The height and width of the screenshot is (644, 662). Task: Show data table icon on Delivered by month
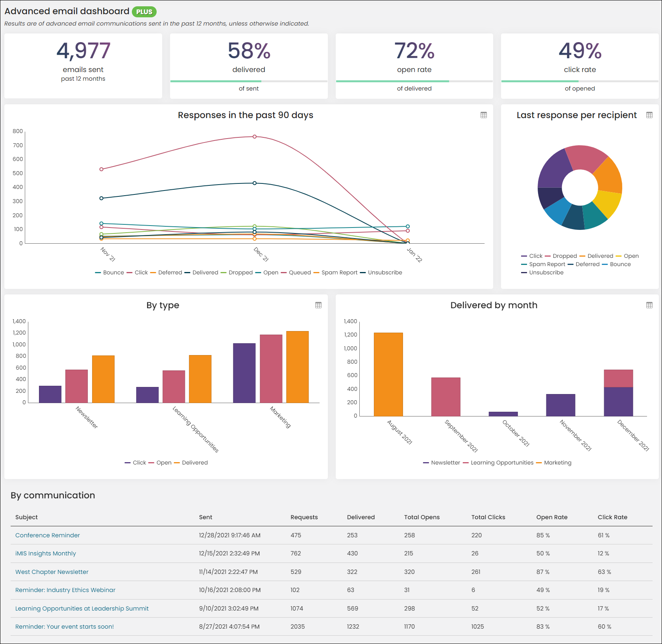tap(649, 305)
